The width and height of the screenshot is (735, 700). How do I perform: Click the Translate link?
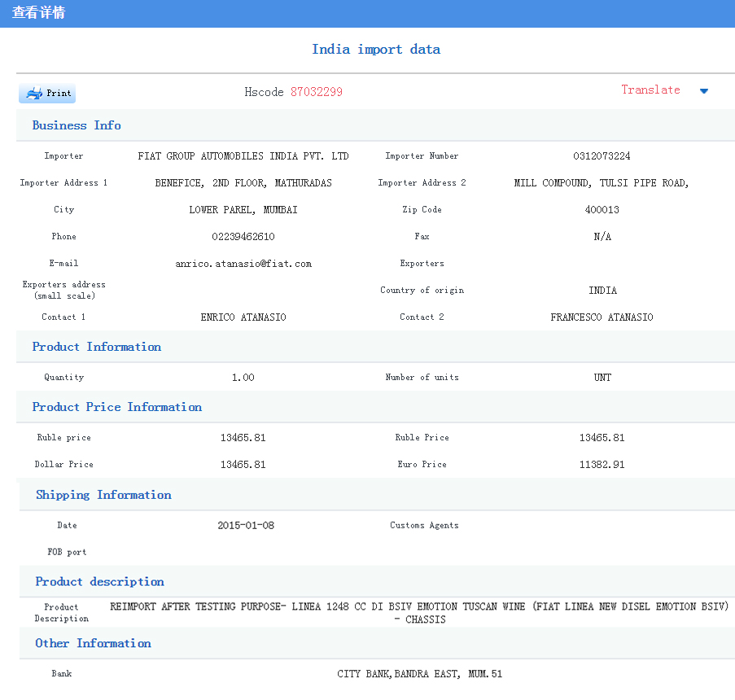click(650, 90)
